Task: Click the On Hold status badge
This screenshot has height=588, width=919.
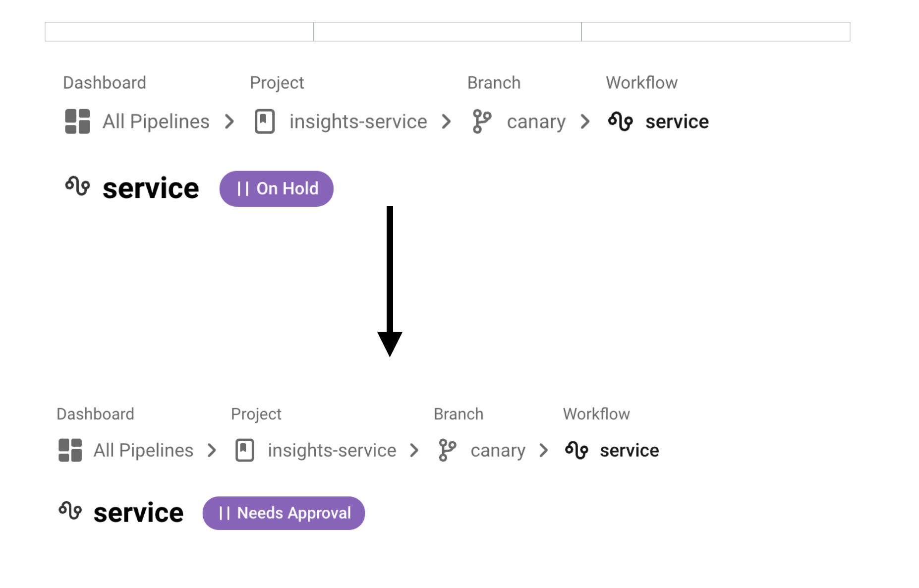Action: pyautogui.click(x=276, y=188)
